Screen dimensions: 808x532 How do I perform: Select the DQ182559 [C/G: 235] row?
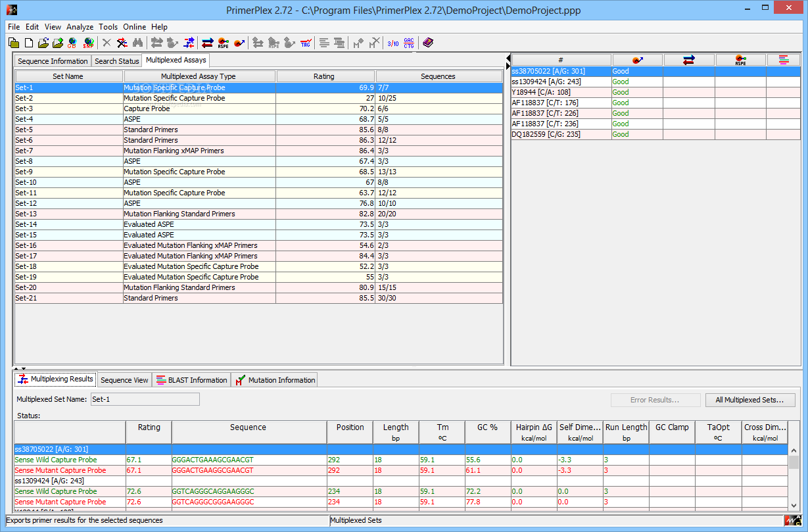655,134
